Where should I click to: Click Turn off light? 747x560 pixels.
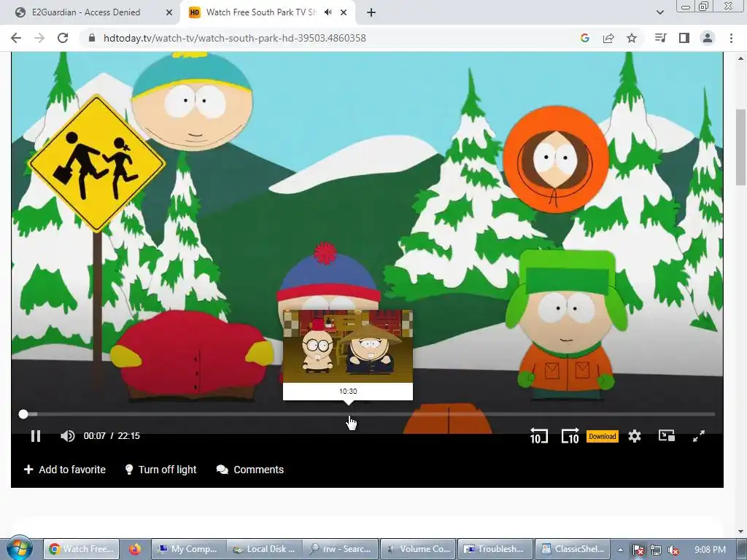pyautogui.click(x=160, y=470)
